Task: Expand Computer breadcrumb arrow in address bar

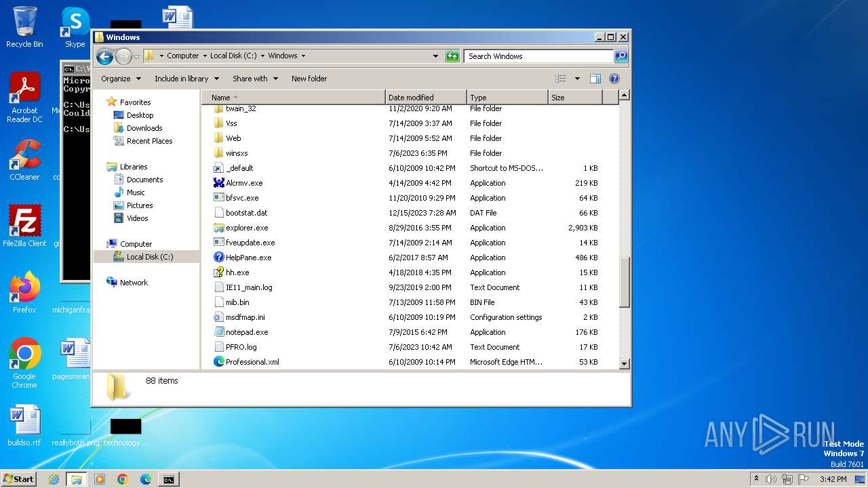Action: click(204, 56)
